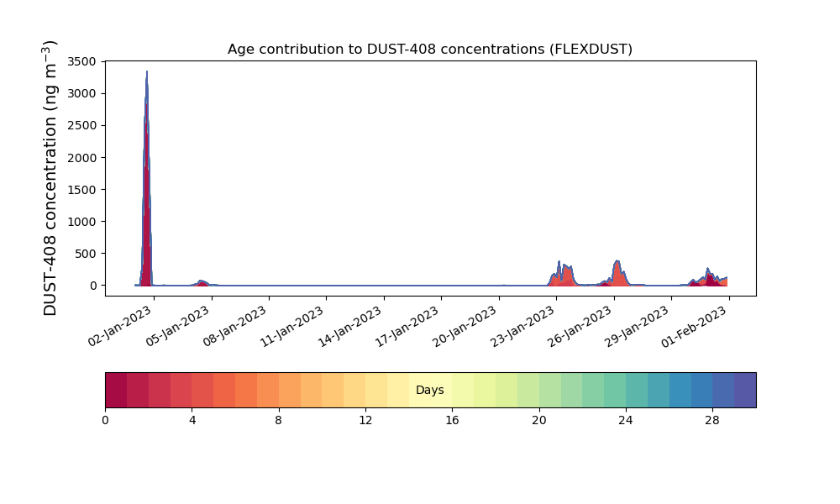Select the y-axis tick label 3000

pos(82,94)
